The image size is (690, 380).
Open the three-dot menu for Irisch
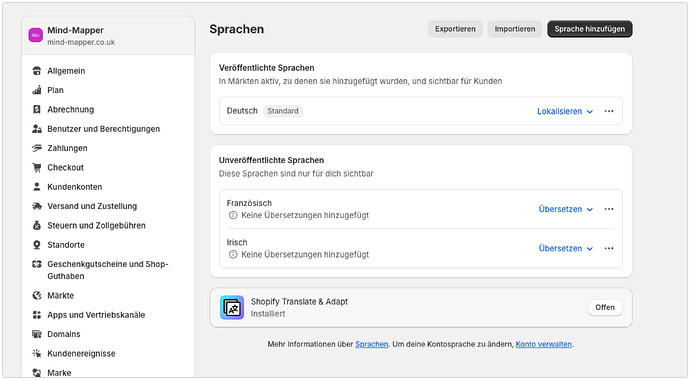click(x=609, y=248)
